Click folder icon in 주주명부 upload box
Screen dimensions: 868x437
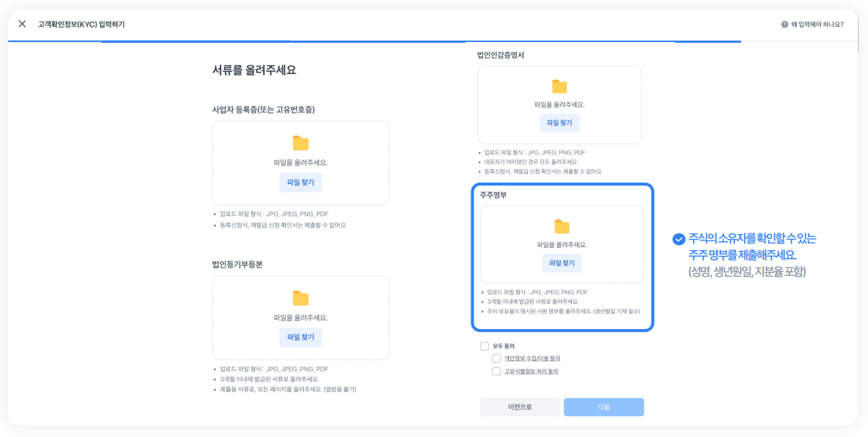(x=561, y=227)
